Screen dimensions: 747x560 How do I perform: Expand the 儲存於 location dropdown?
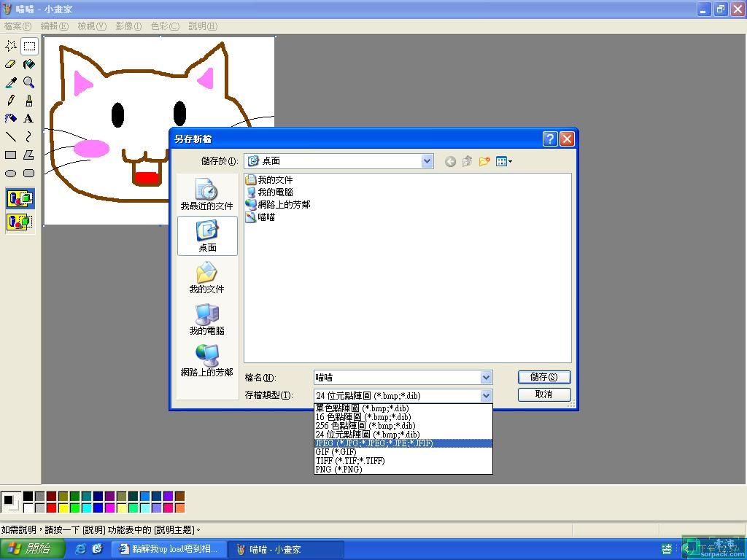tap(427, 161)
